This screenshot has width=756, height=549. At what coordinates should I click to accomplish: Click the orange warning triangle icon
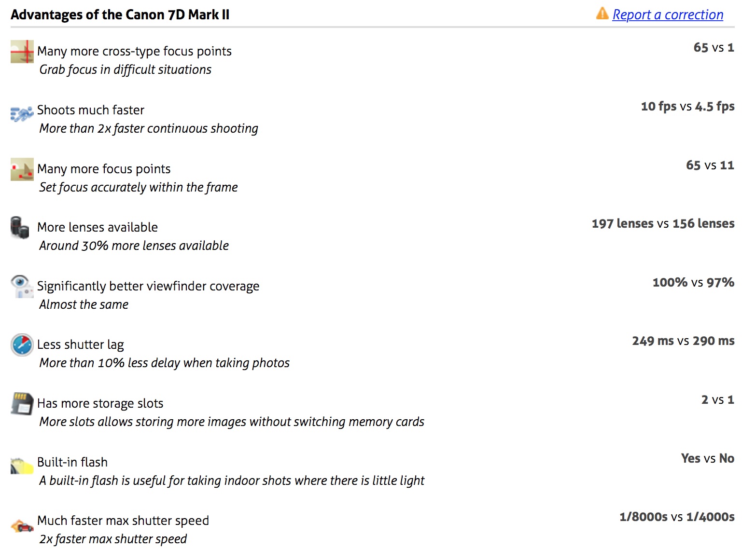[x=602, y=14]
